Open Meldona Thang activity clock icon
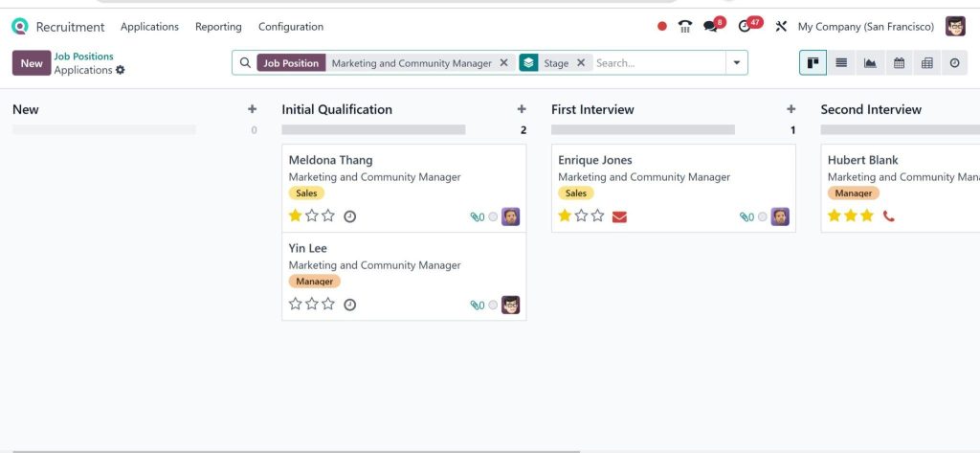 point(350,216)
